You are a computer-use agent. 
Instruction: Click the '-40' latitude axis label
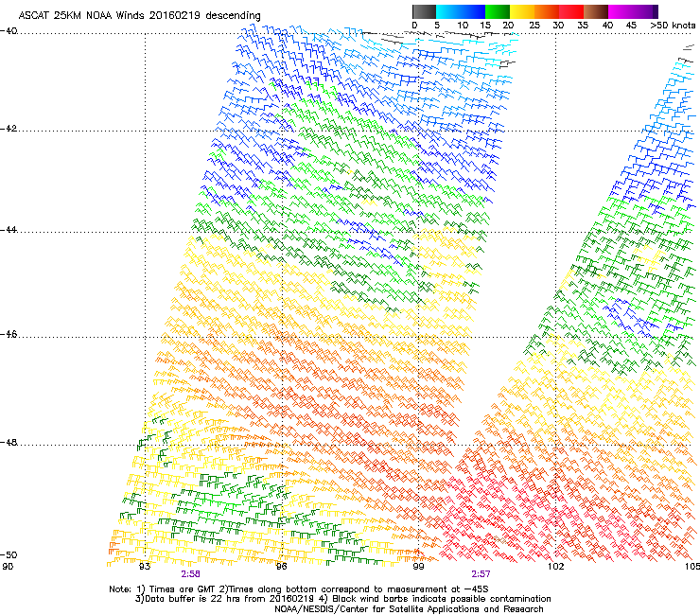coord(9,31)
